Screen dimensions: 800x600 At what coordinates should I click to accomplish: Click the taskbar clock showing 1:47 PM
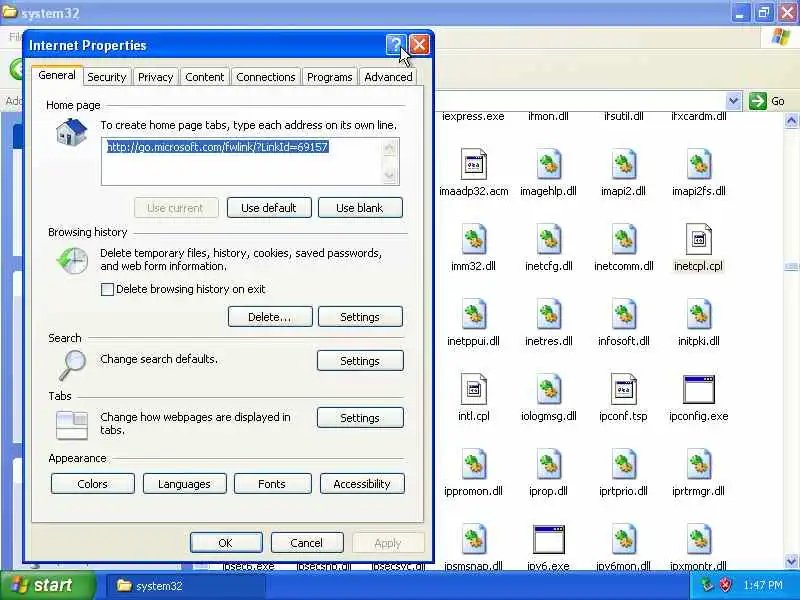pos(762,585)
